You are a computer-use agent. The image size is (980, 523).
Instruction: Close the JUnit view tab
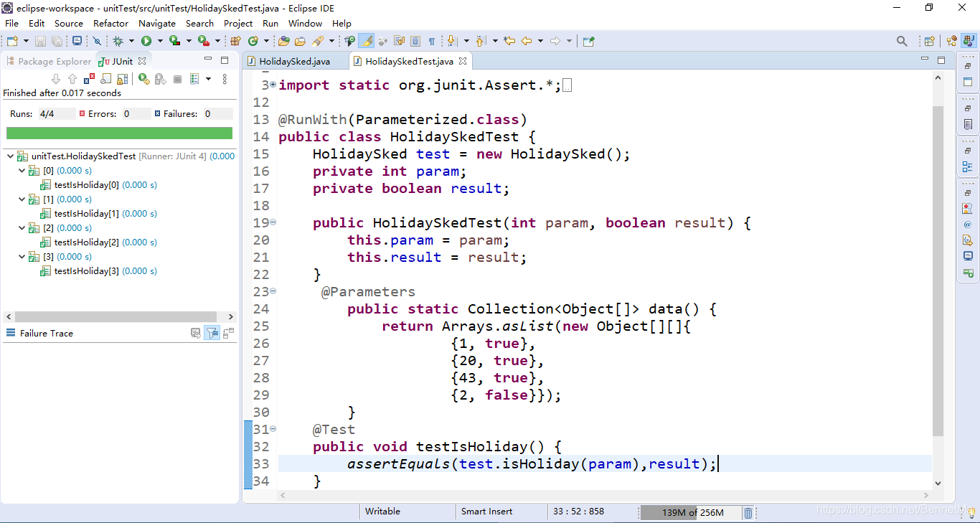pyautogui.click(x=142, y=61)
